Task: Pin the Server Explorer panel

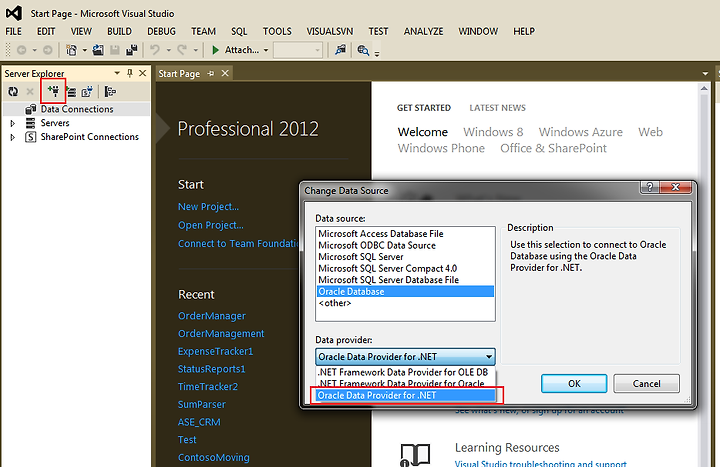Action: coord(130,73)
